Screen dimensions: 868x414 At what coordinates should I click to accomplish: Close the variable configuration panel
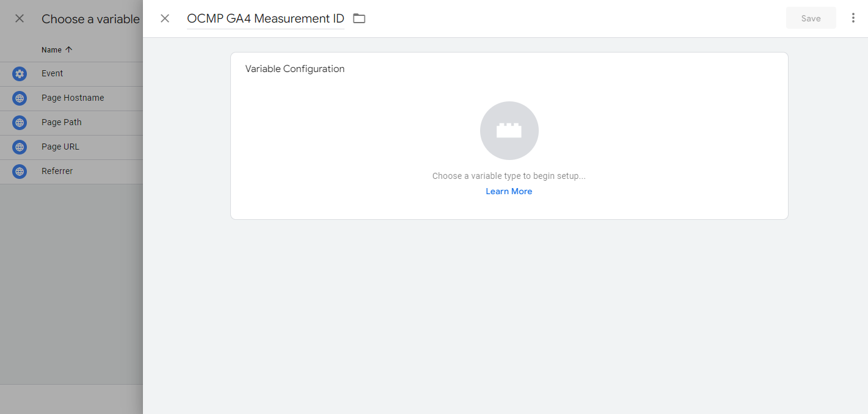click(x=165, y=18)
